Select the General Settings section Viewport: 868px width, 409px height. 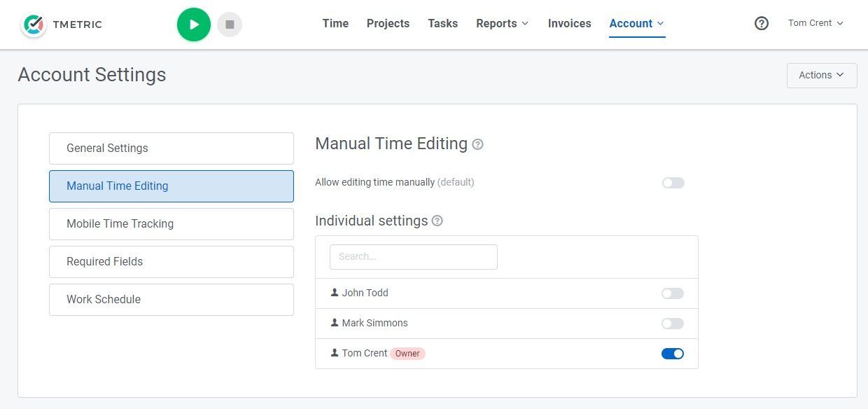pos(171,148)
